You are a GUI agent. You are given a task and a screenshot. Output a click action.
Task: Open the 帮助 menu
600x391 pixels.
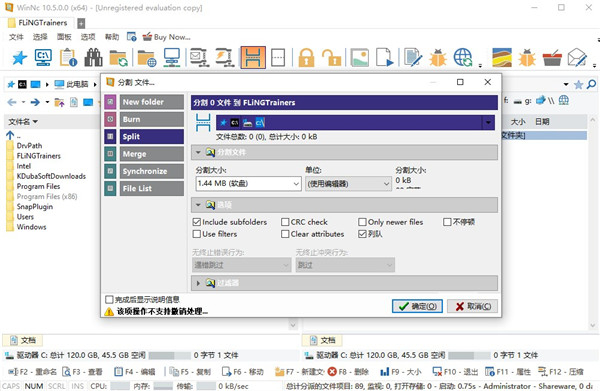[x=112, y=37]
